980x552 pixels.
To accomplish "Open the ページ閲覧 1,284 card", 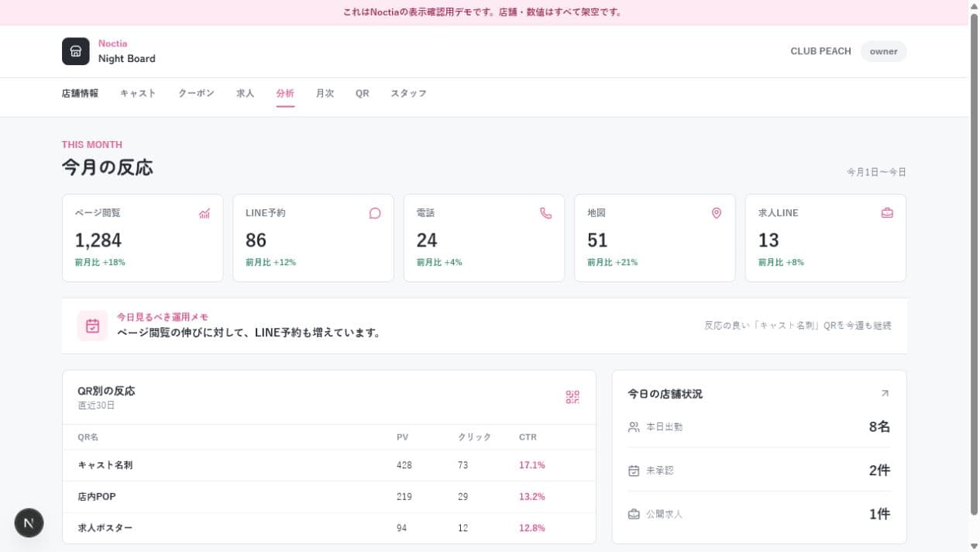I will point(143,238).
